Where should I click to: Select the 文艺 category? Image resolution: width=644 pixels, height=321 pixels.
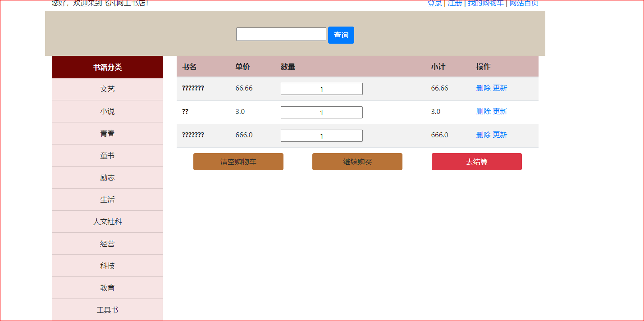[x=107, y=89]
